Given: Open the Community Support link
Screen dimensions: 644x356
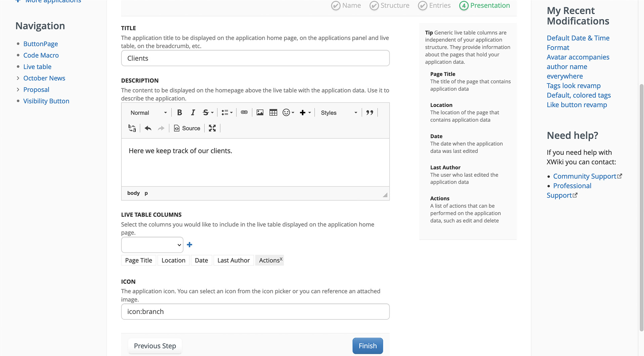Looking at the screenshot, I should click(x=584, y=176).
